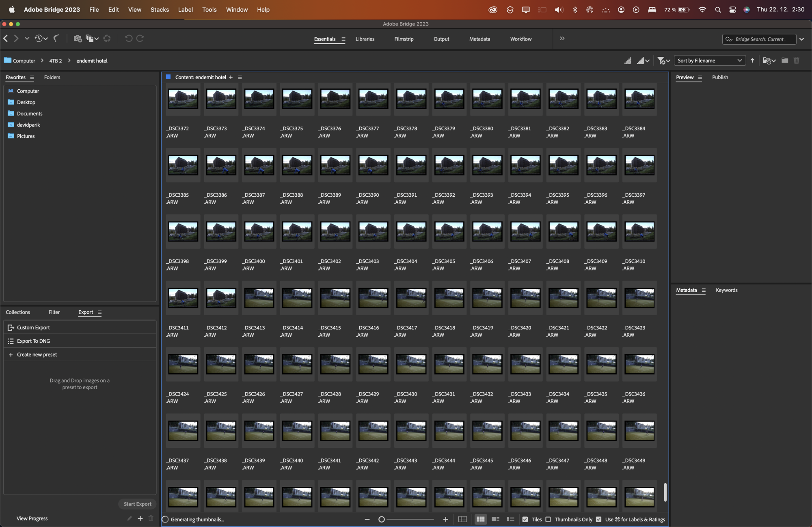Toggle Use ⌘ for Labels & Ratings
812x527 pixels.
tap(599, 519)
